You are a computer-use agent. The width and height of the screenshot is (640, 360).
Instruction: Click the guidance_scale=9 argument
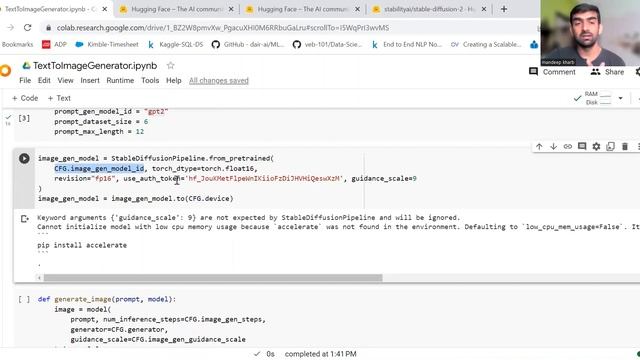384,178
